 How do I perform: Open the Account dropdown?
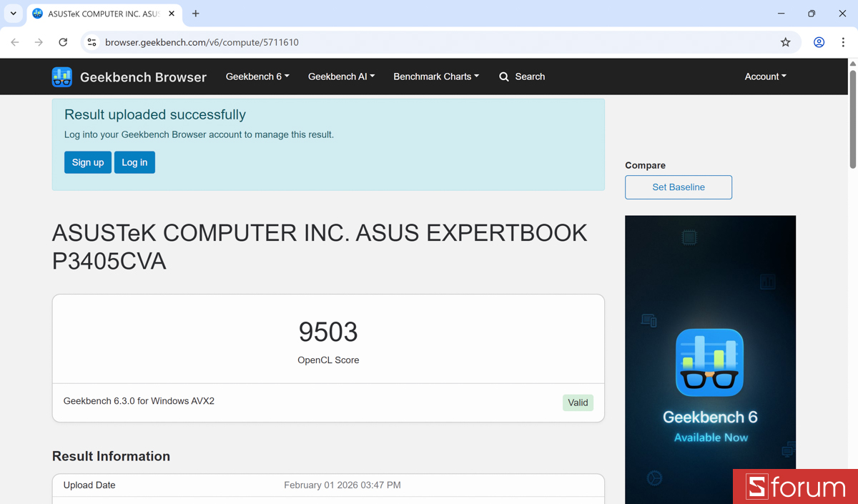point(765,76)
